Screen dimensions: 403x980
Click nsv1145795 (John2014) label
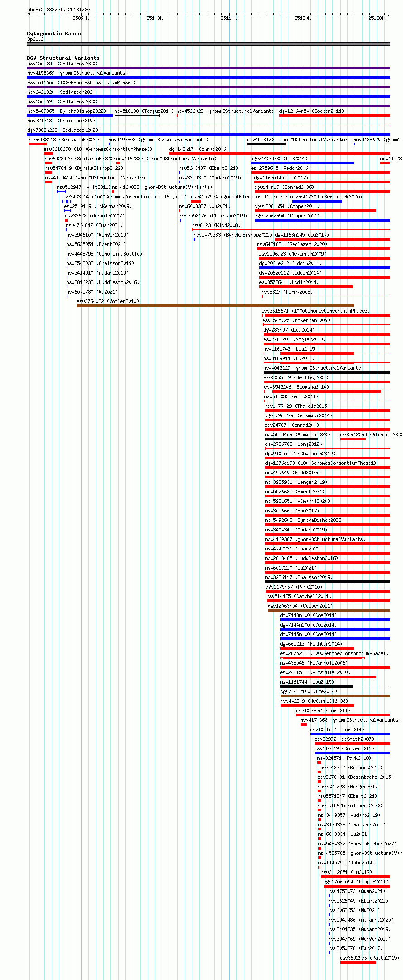346,863
